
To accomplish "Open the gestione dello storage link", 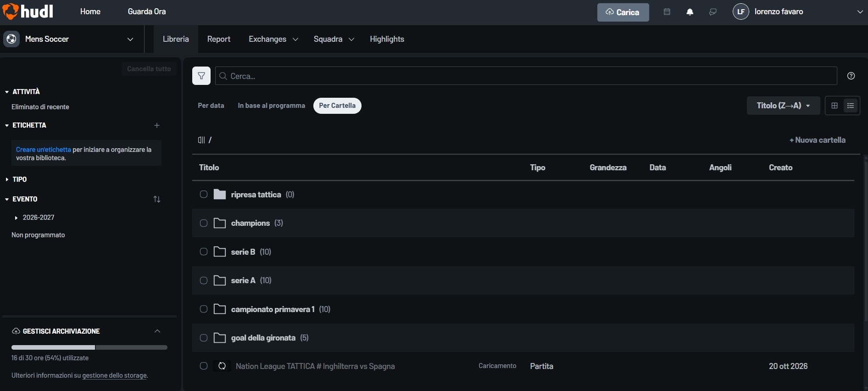I will 115,375.
